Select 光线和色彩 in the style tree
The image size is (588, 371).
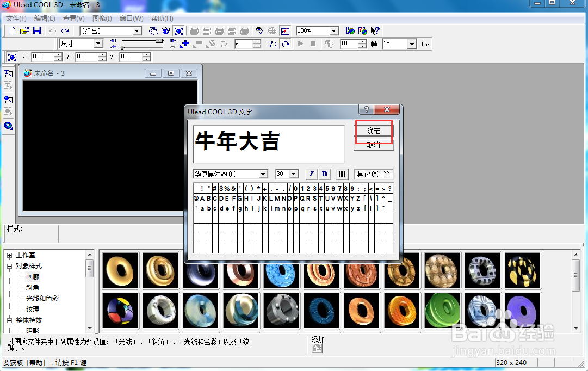click(x=42, y=299)
